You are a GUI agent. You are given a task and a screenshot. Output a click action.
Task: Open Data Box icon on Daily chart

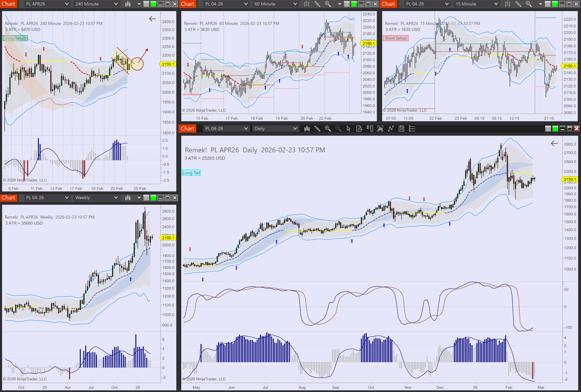click(x=359, y=129)
